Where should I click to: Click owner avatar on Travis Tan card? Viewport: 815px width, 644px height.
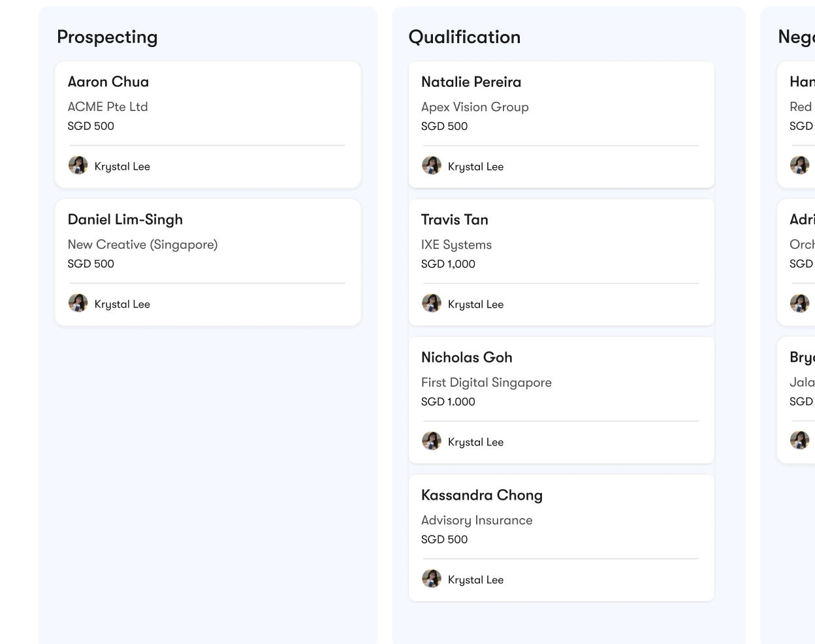pyautogui.click(x=432, y=303)
